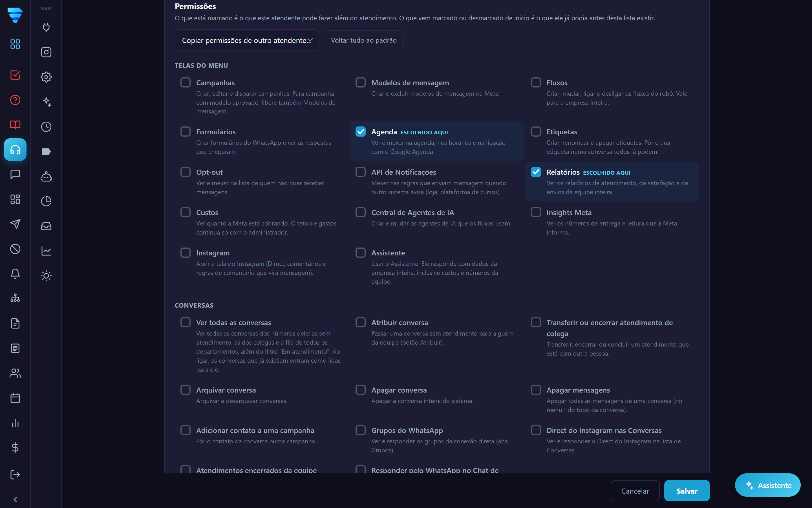The image size is (812, 508).
Task: Enable the Campanhas permission checkbox
Action: click(x=185, y=82)
